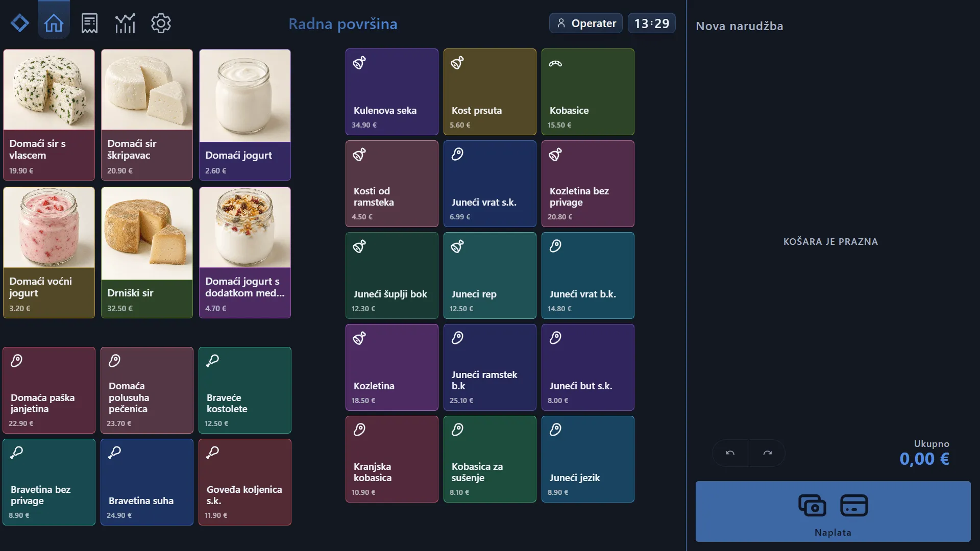Select Kobasica za sušenje tile
This screenshot has width=980, height=551.
[x=490, y=459]
